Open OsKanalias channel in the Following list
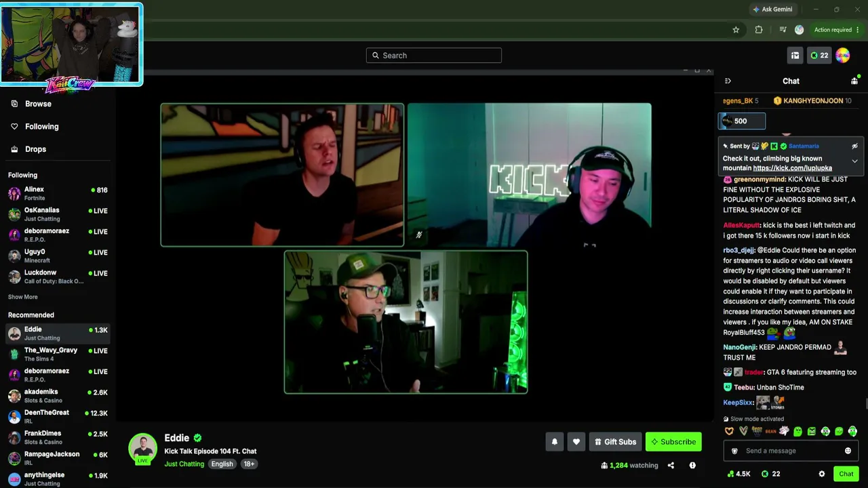The width and height of the screenshot is (868, 488). [x=57, y=214]
